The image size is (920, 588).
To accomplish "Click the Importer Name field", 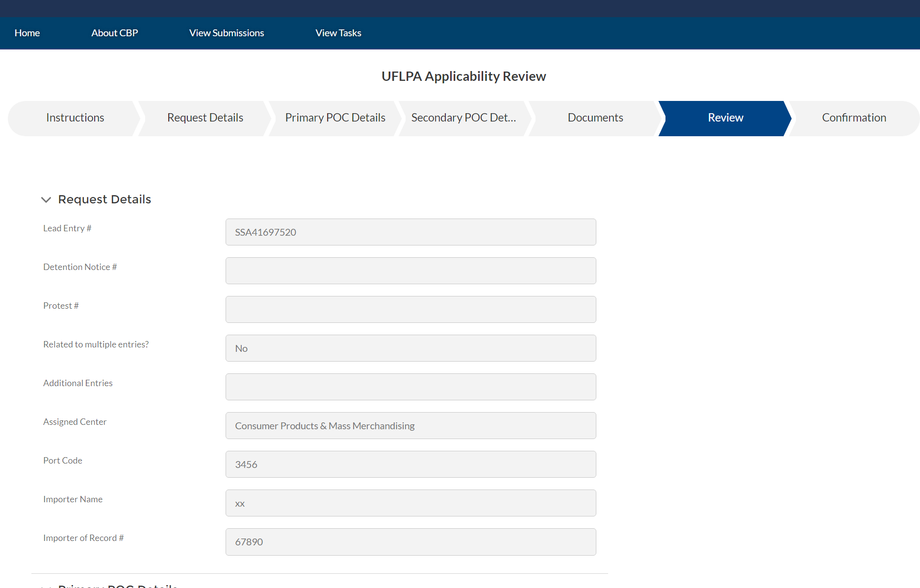I will click(410, 503).
